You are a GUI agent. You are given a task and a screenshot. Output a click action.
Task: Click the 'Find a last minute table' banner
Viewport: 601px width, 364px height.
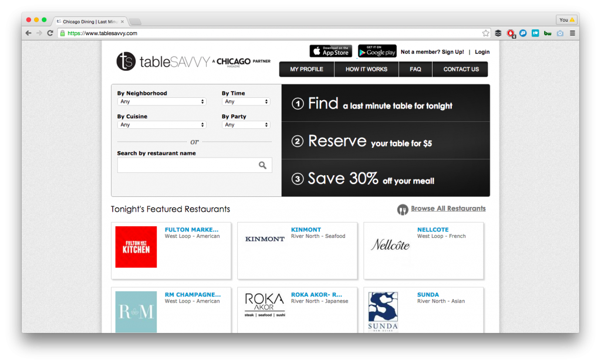point(386,103)
